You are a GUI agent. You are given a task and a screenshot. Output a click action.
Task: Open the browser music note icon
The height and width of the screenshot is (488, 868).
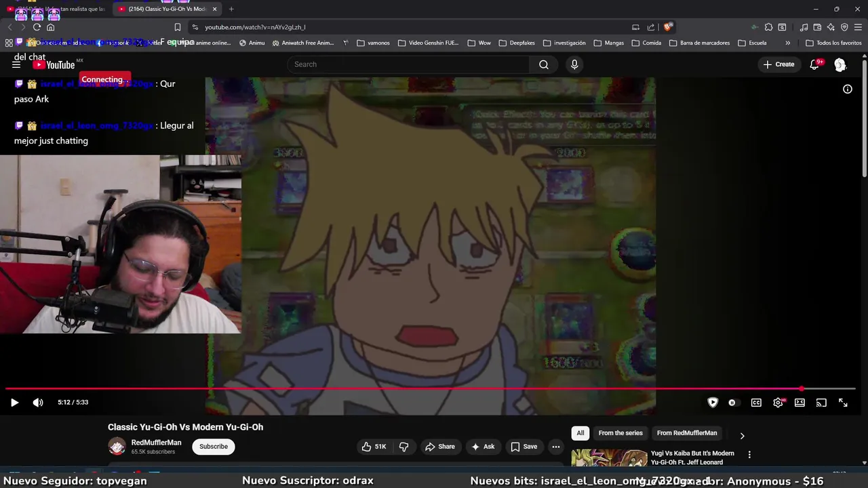(x=804, y=27)
